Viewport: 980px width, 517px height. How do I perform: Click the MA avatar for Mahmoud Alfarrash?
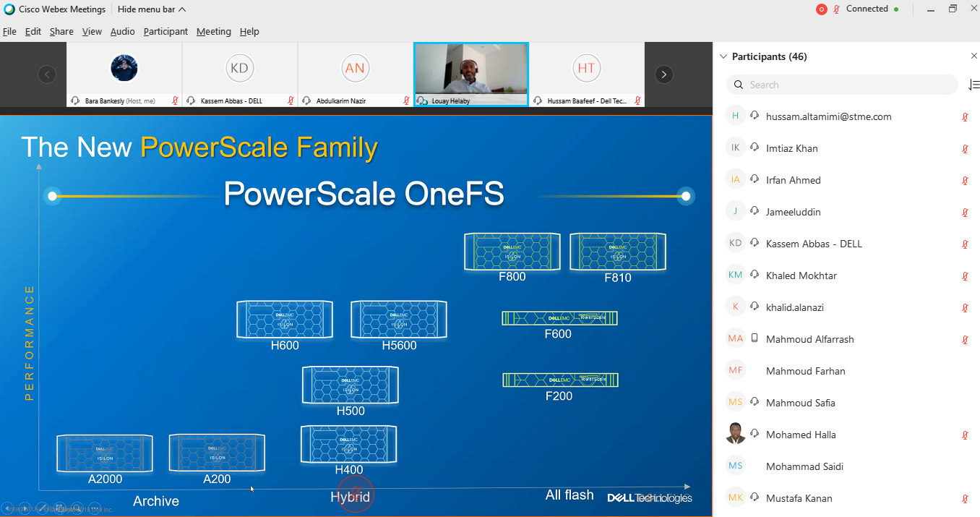[x=736, y=338]
